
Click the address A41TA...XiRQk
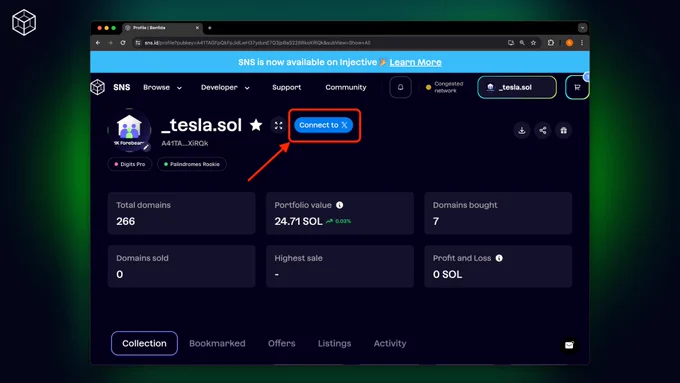[185, 143]
